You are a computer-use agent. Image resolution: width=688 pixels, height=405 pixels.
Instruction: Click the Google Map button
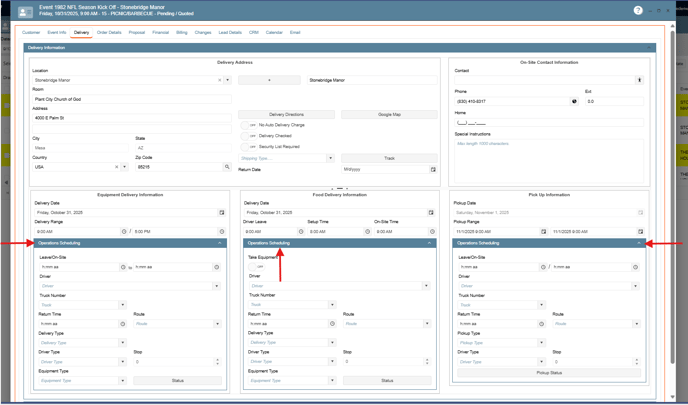coord(389,115)
